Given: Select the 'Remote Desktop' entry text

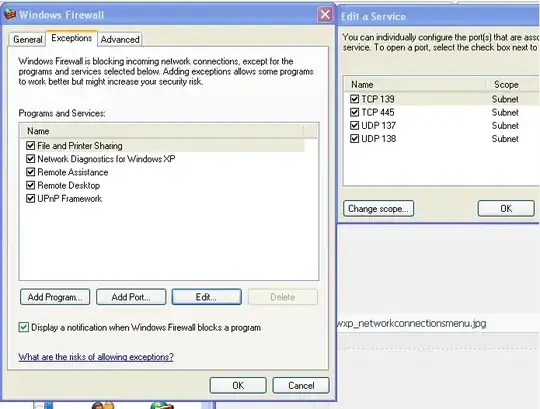Looking at the screenshot, I should click(69, 185).
